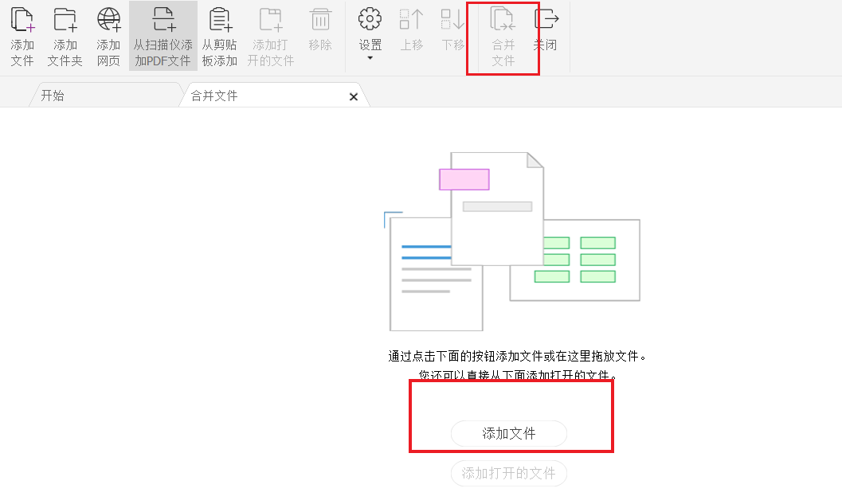The image size is (842, 504).
Task: Click the pink highlight block illustration
Action: tap(464, 180)
